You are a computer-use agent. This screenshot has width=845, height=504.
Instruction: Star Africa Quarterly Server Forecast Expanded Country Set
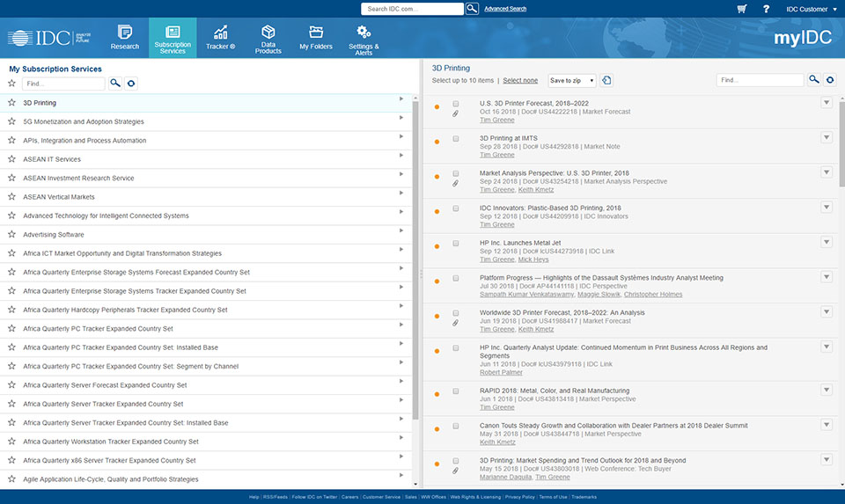[11, 384]
